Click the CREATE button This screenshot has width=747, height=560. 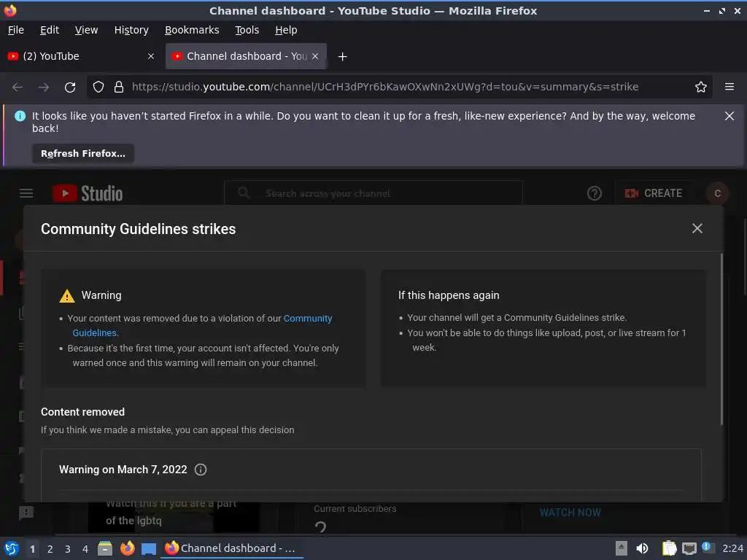click(653, 193)
